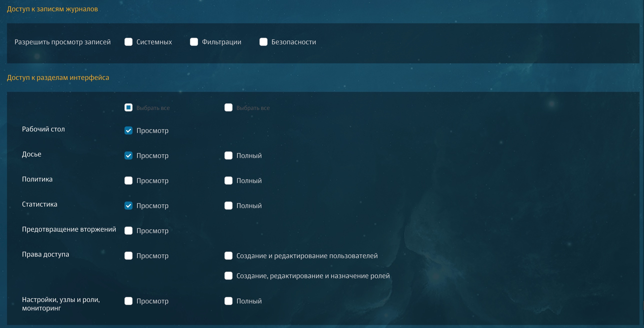Check the Фильтрации log access box
Screen dimensions: 644x328
pos(194,42)
